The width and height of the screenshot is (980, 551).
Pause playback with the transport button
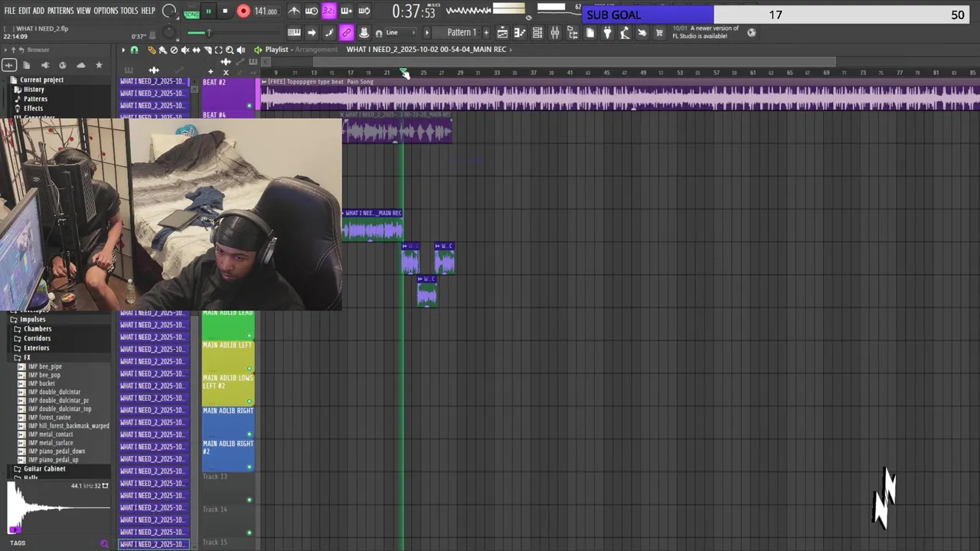(208, 11)
